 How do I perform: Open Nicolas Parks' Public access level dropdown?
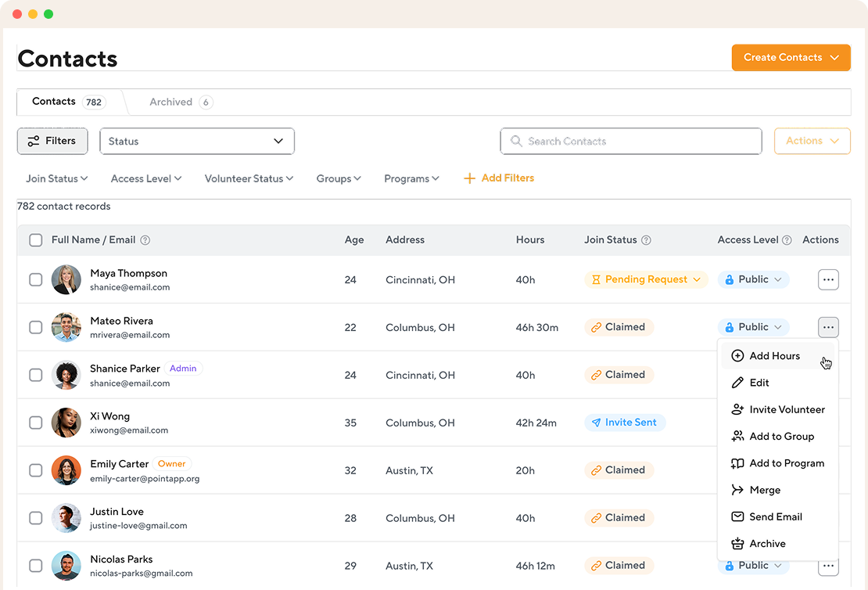[753, 566]
